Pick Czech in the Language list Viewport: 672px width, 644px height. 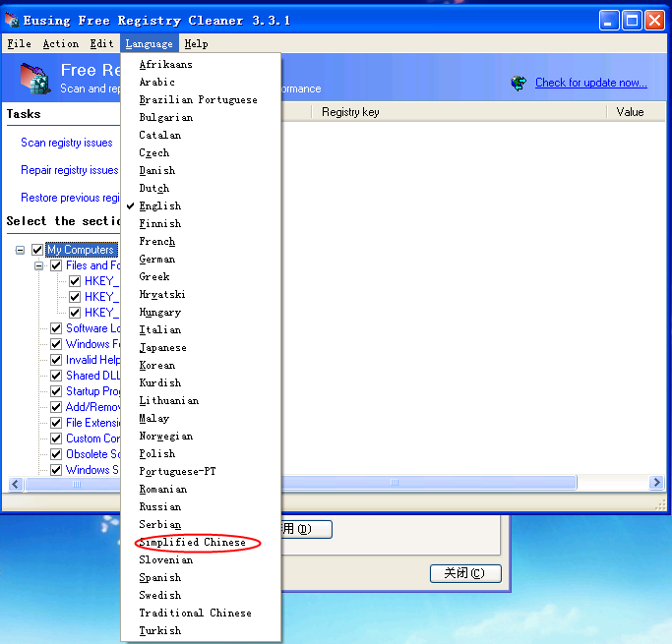pos(201,152)
